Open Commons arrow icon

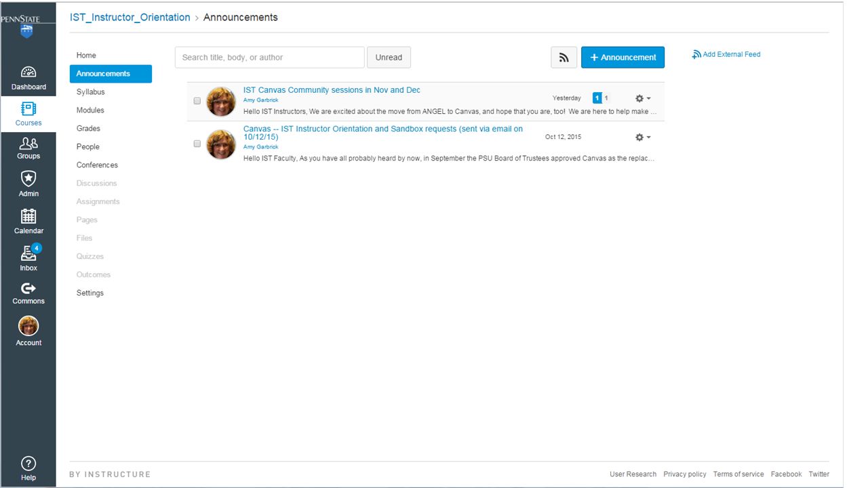(28, 288)
